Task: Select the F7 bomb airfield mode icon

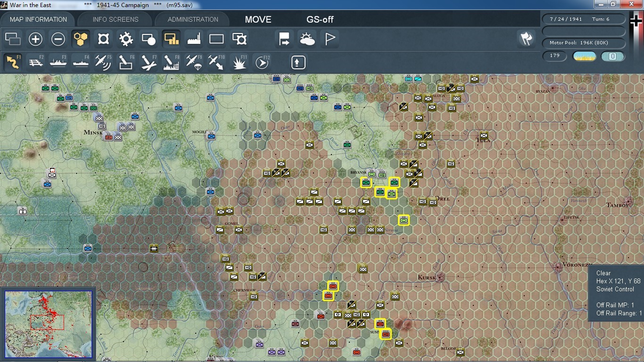Action: click(149, 62)
